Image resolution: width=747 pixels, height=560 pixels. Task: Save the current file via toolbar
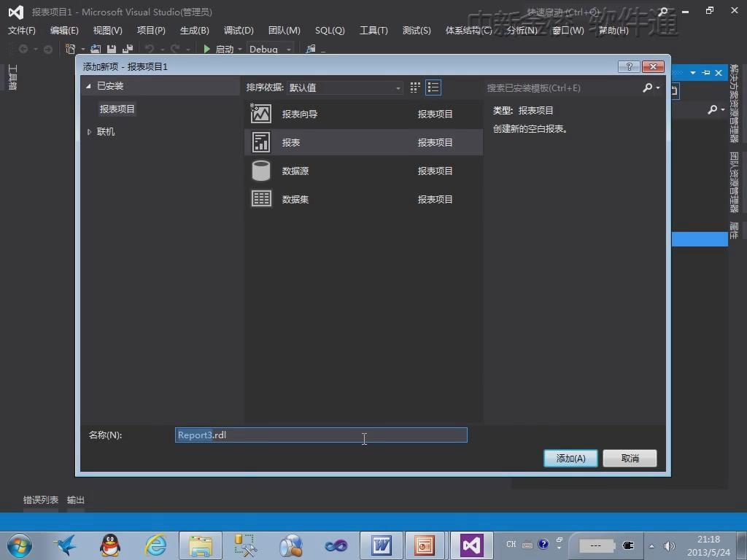coord(112,49)
